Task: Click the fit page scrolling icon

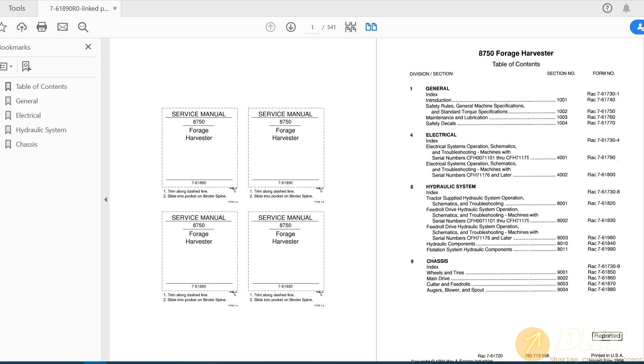Action: [351, 27]
